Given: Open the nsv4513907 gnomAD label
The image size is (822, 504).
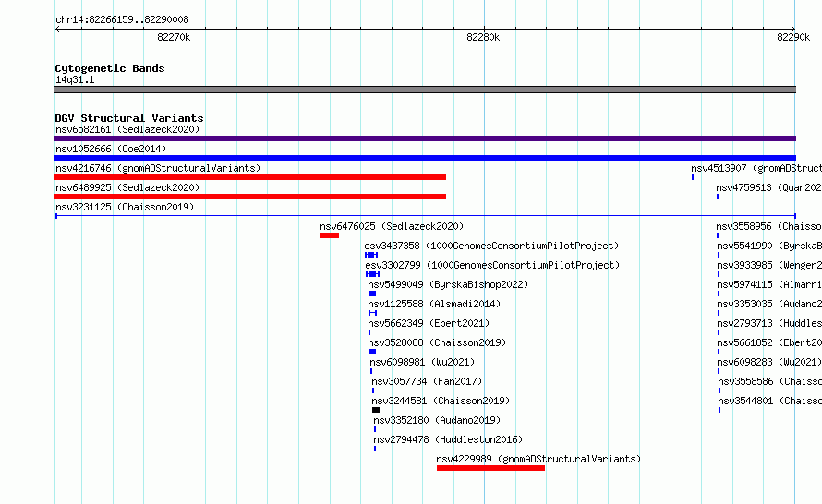Looking at the screenshot, I should click(x=756, y=168).
